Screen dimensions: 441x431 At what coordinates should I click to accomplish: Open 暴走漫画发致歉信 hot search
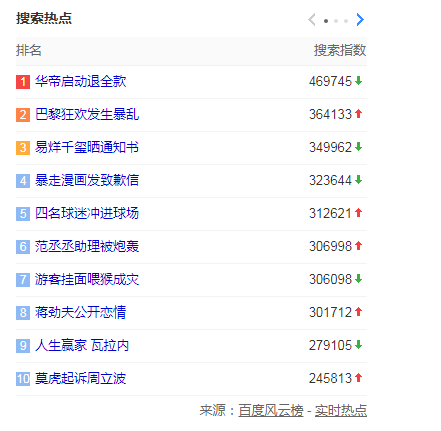87,180
